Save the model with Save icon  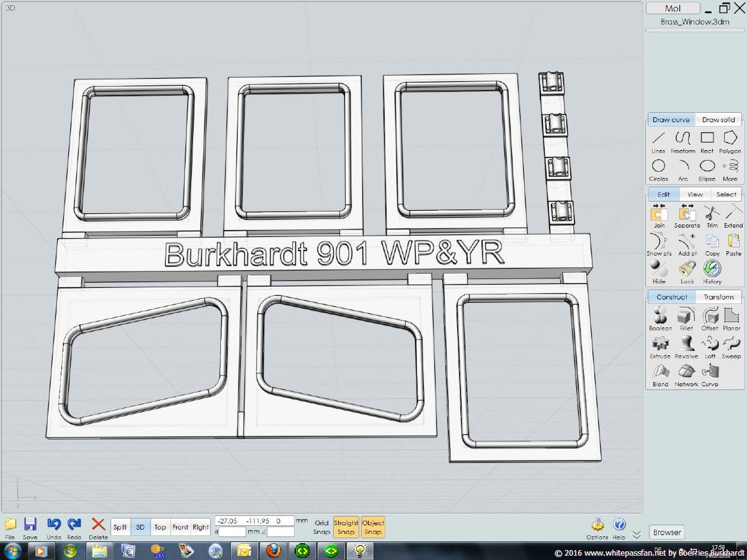[30, 528]
